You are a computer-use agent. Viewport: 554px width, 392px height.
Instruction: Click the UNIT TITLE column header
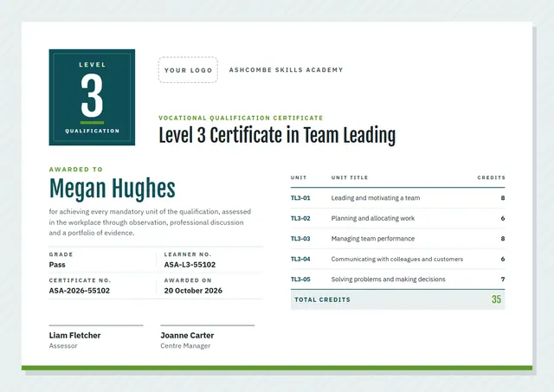click(x=350, y=177)
